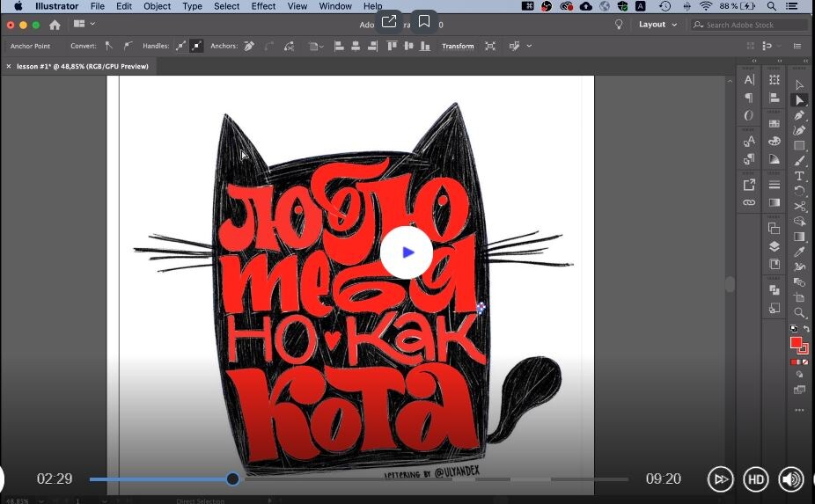815x504 pixels.
Task: Change the screen mode button
Action: click(x=799, y=390)
